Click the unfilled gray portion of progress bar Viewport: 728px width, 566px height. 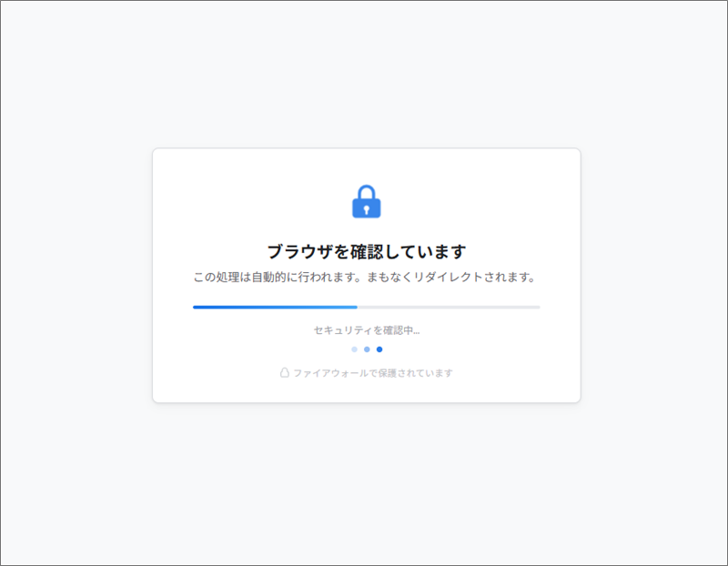[x=449, y=307]
